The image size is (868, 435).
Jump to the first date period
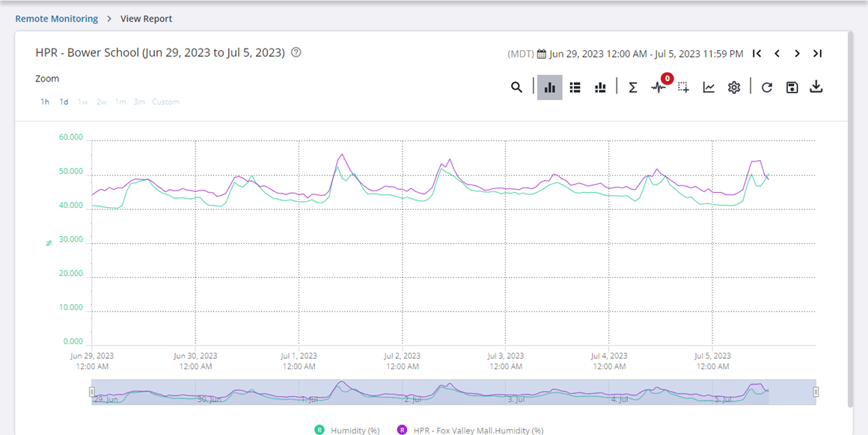coord(757,54)
